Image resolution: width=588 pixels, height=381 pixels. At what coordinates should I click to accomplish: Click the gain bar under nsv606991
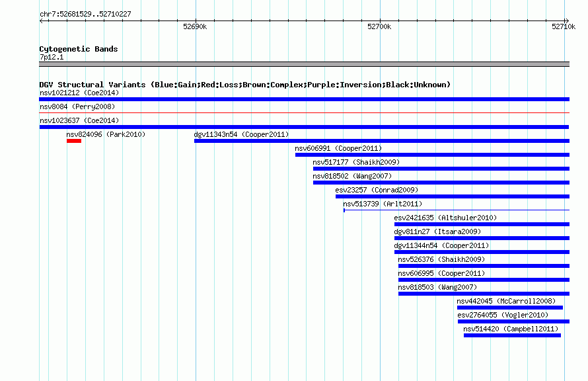432,155
